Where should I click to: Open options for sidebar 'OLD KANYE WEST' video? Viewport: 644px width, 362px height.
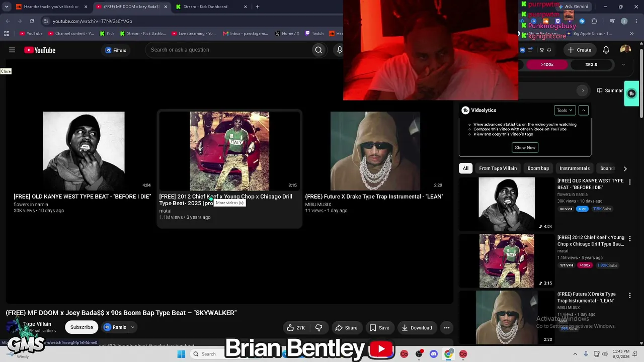tap(629, 182)
